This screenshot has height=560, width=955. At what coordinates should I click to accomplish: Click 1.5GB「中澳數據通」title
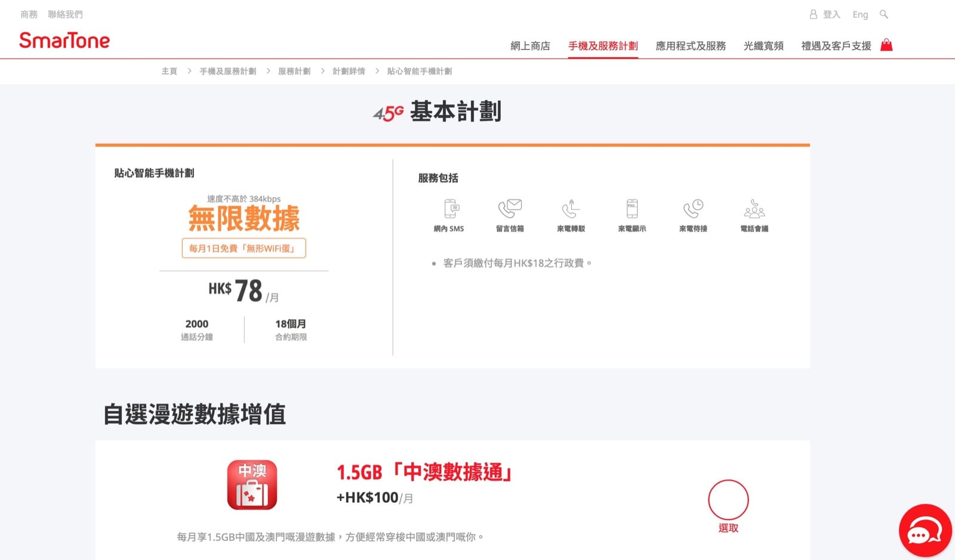coord(424,472)
